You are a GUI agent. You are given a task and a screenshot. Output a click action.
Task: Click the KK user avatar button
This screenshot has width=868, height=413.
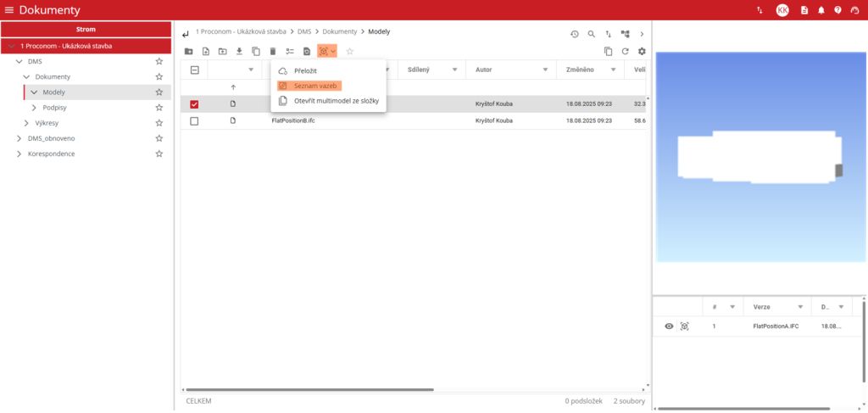[782, 10]
